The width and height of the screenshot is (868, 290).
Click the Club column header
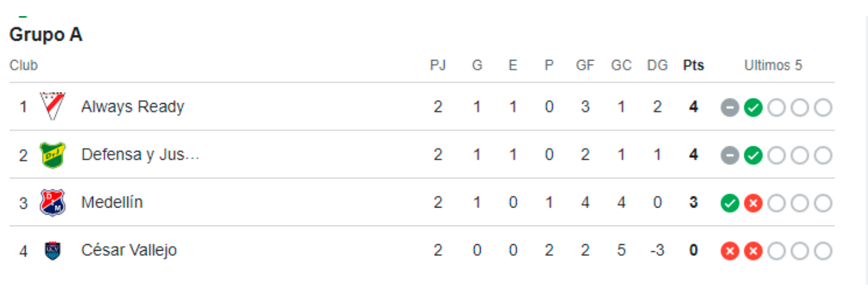24,65
